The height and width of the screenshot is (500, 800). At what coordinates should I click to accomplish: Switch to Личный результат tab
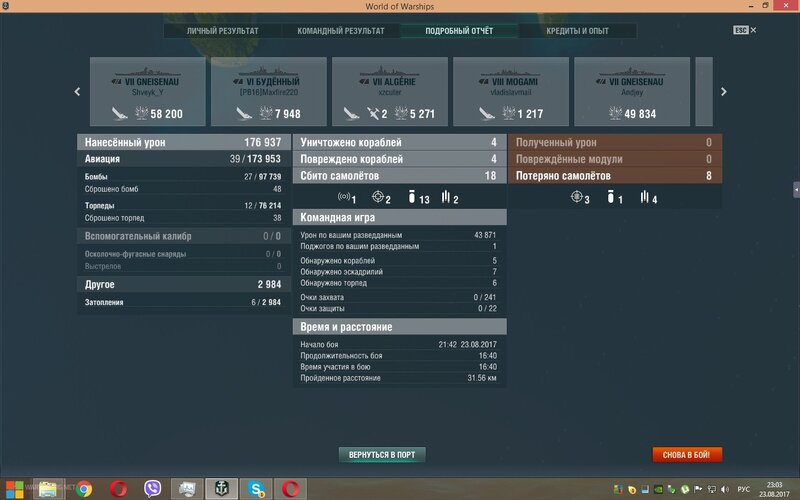coord(222,31)
